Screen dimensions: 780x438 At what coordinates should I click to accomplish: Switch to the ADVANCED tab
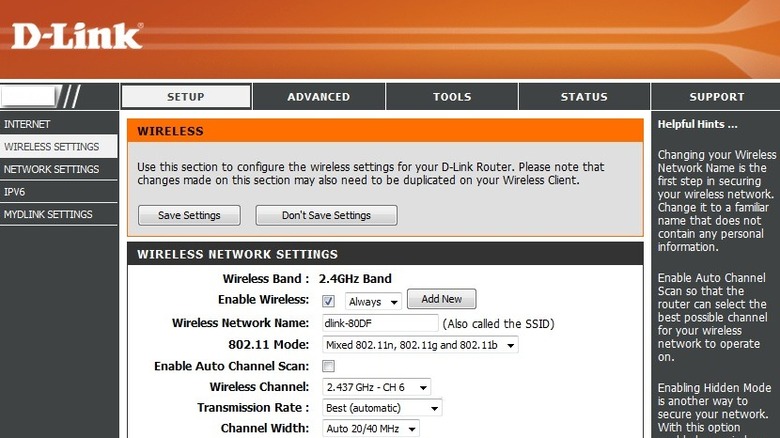pos(319,97)
